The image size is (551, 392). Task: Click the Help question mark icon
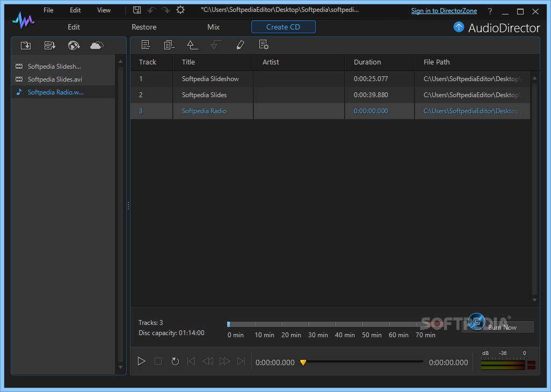coord(490,11)
